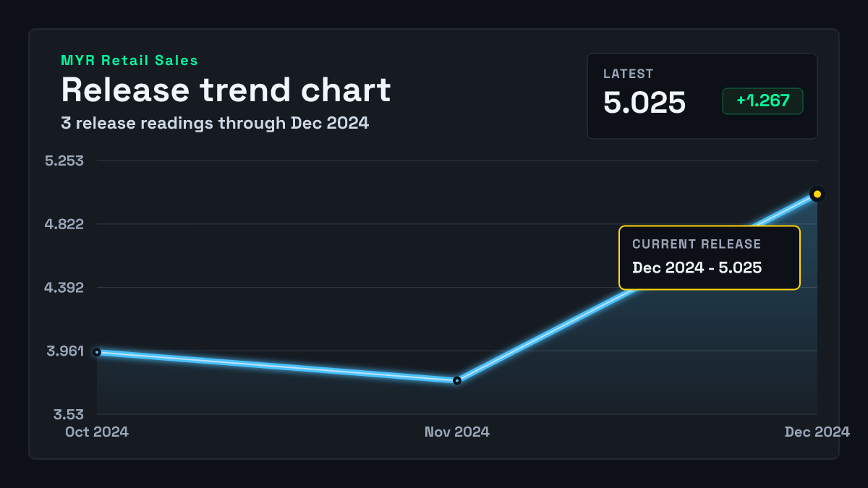Select the Nov 2024 axis label
This screenshot has width=868, height=488.
(x=457, y=432)
